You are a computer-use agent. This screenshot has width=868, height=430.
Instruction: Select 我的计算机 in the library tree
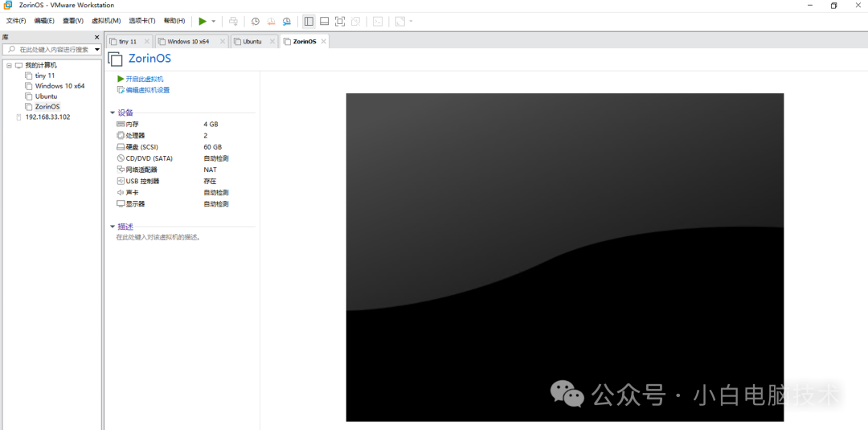tap(41, 65)
